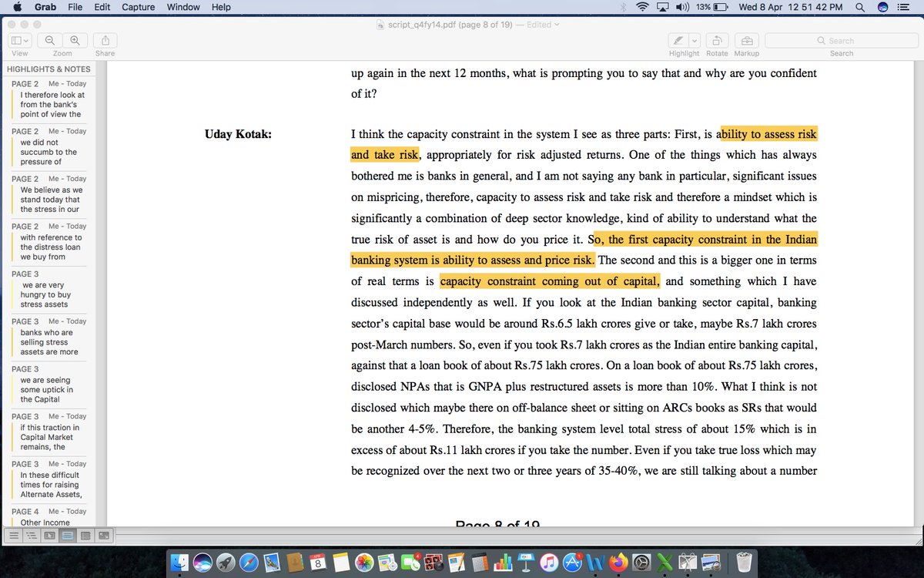The width and height of the screenshot is (924, 578).
Task: Open the Apple menu
Action: pyautogui.click(x=17, y=7)
